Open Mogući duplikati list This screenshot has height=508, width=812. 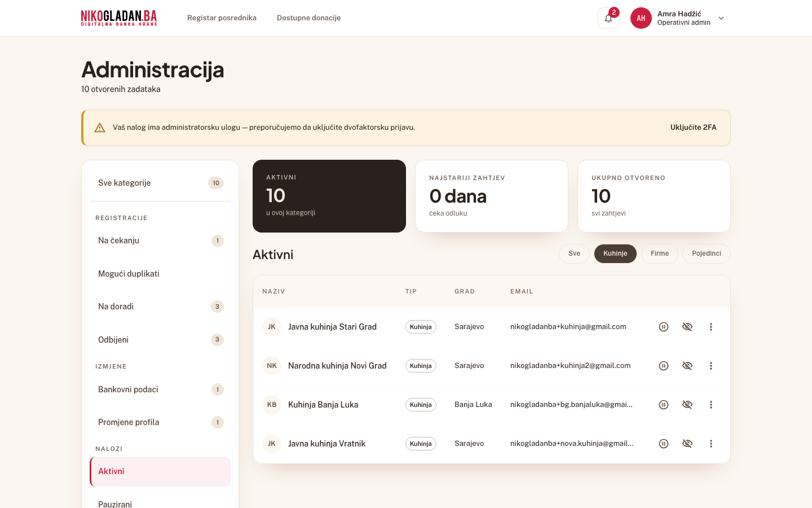(160, 274)
